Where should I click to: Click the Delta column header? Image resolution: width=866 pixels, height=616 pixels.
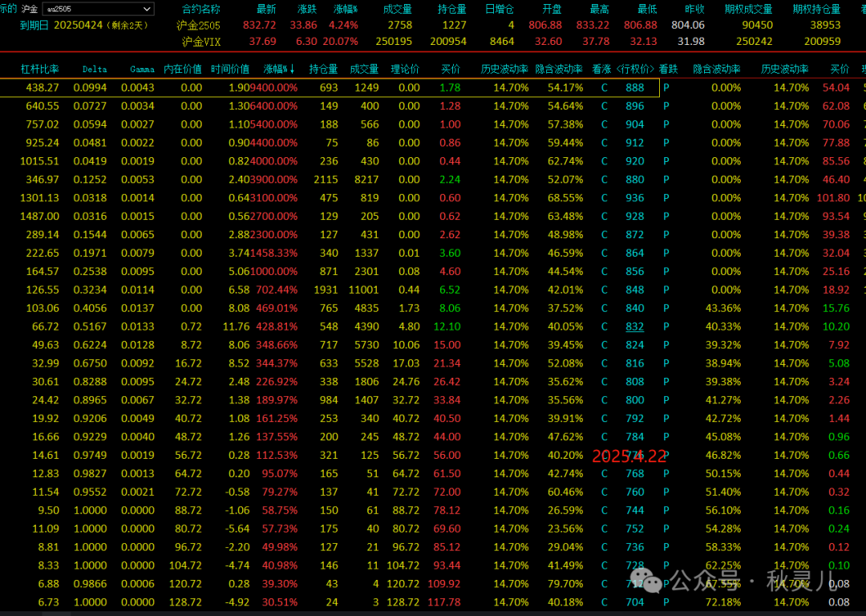pyautogui.click(x=95, y=70)
